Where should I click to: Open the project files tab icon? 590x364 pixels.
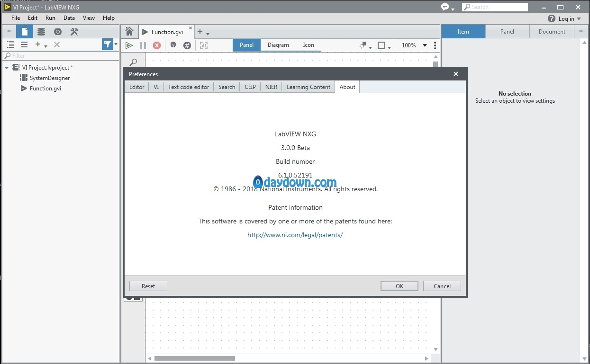[x=25, y=32]
